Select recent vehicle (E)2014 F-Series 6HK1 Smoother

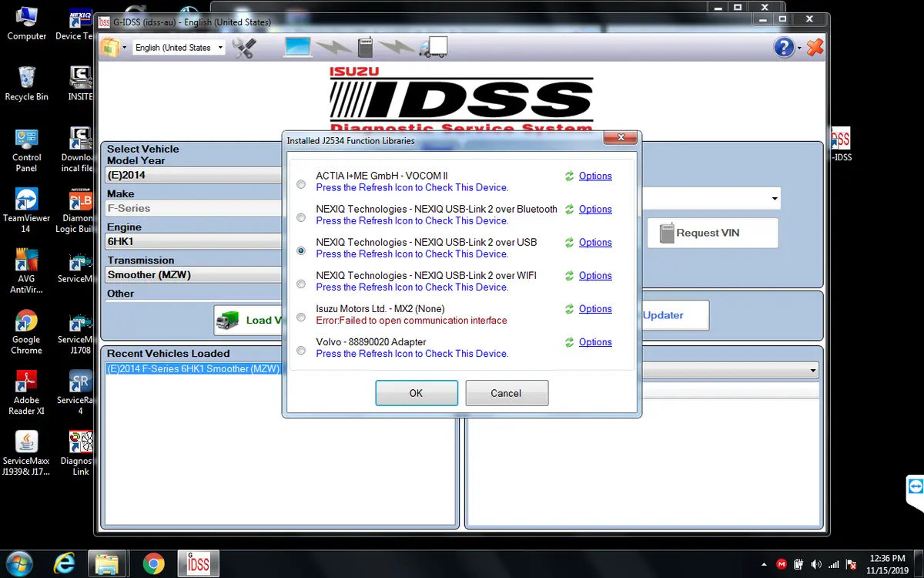pos(193,369)
